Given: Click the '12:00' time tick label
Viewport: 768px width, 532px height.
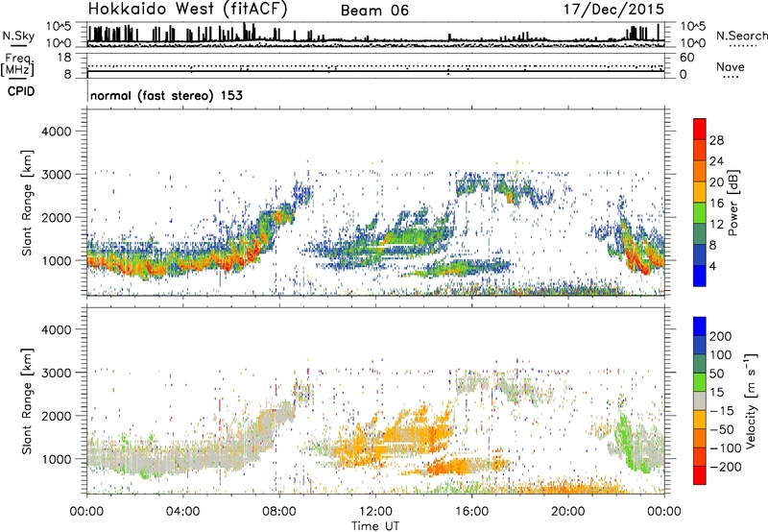Looking at the screenshot, I should (375, 512).
